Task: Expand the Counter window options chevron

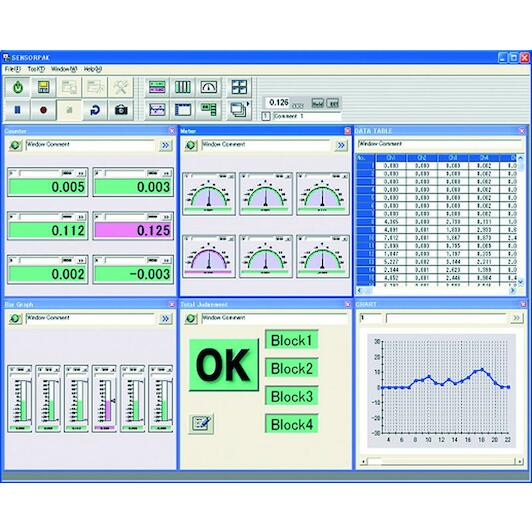Action: click(x=165, y=145)
